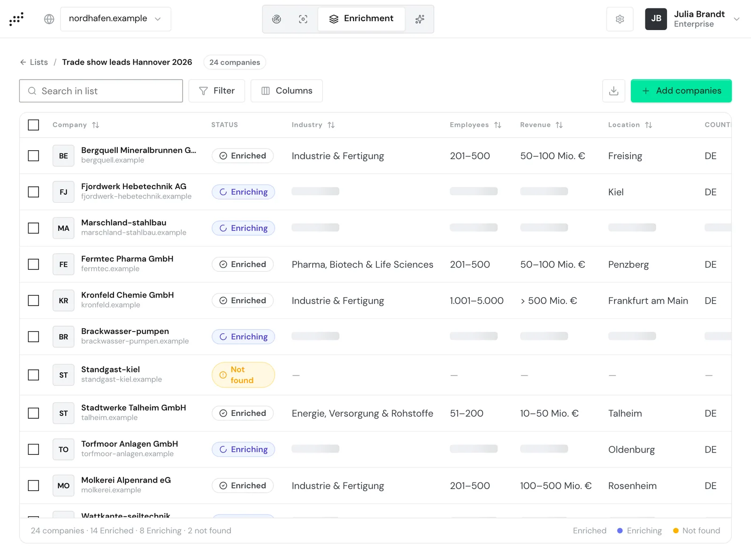Click the Not found orange legend dot
Screen dimensions: 751x560
[676, 530]
